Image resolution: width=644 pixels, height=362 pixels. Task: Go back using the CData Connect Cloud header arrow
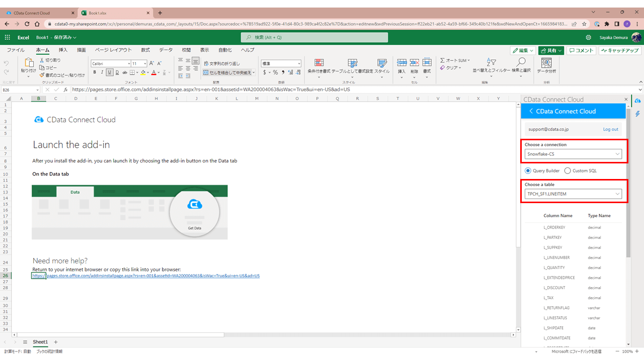(x=531, y=111)
